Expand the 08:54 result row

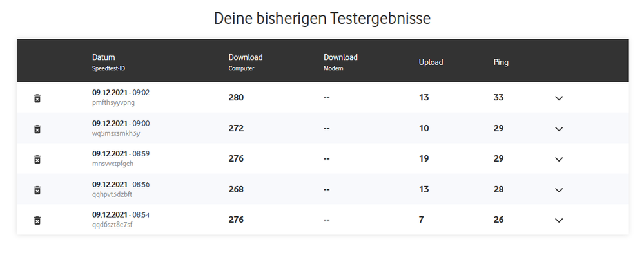pos(558,221)
